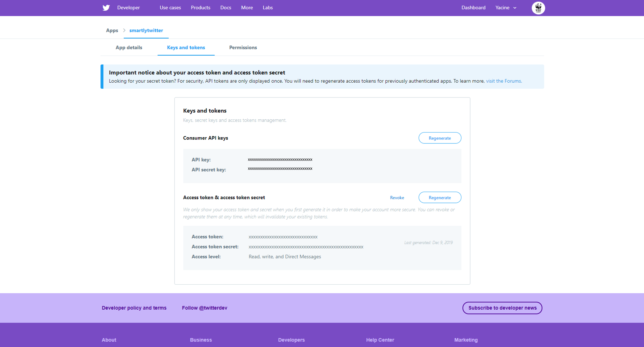Click the Business footer heading
The image size is (644, 347).
(201, 340)
